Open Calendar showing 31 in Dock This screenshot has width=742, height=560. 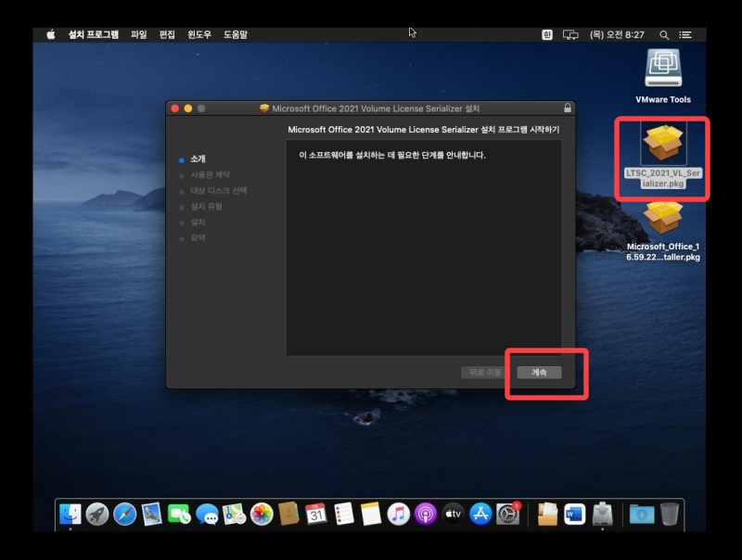pyautogui.click(x=316, y=514)
